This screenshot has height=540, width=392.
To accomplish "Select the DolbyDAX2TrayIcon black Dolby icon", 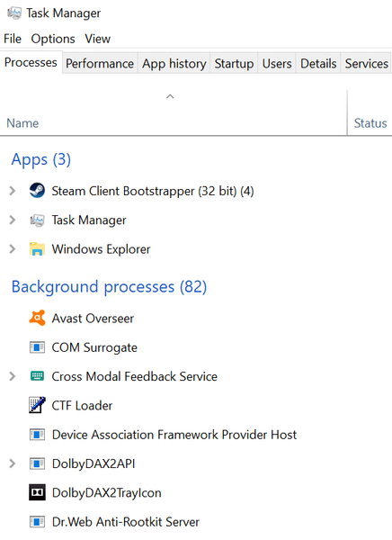I will point(37,492).
